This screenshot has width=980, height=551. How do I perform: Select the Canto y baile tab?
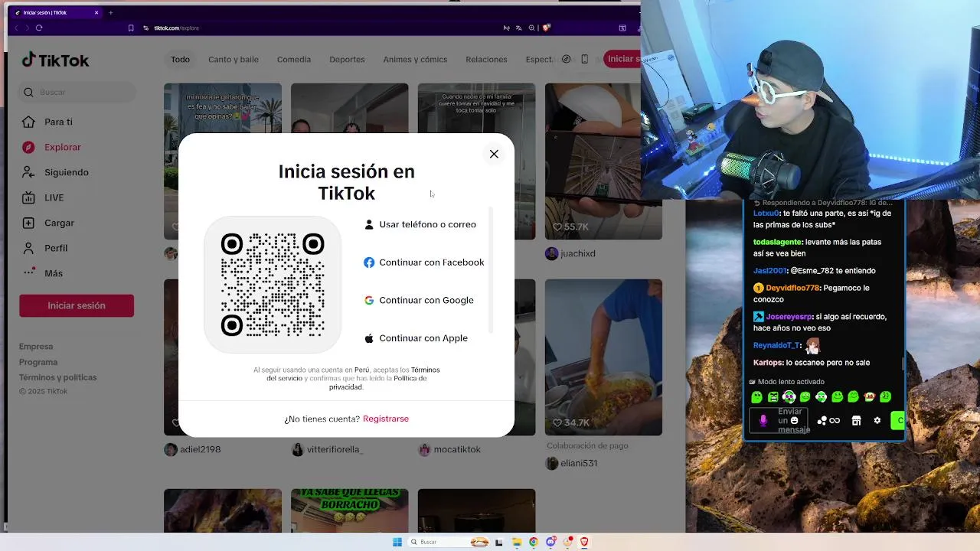234,59
